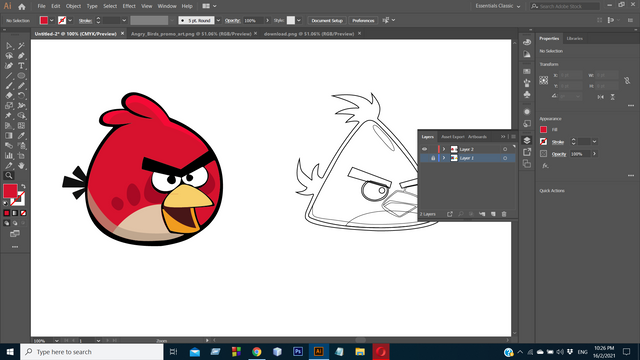Click Preferences button
Viewport: 640px width, 360px height.
363,20
